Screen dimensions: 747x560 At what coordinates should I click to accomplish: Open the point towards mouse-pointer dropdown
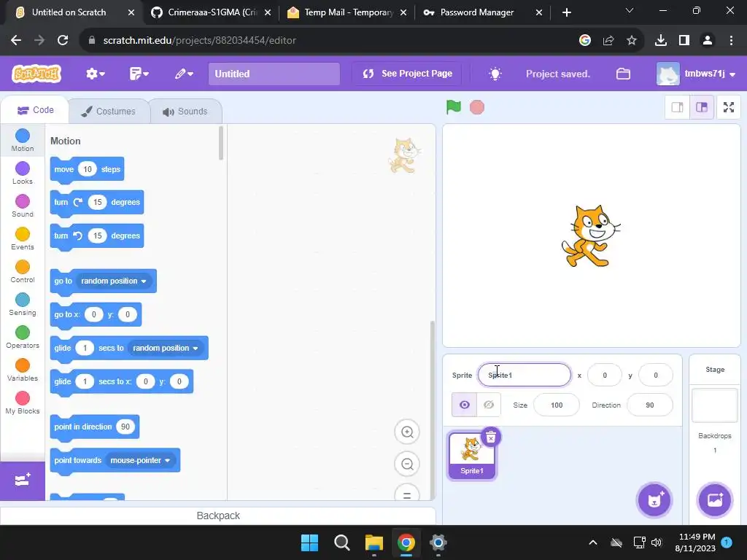click(x=140, y=461)
